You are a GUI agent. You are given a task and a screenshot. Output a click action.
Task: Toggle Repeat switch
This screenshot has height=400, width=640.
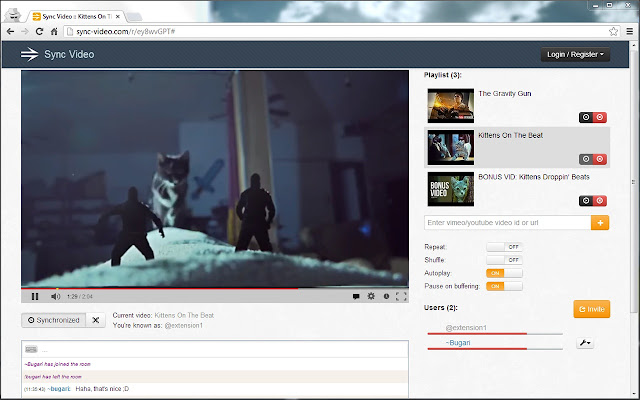pyautogui.click(x=504, y=247)
